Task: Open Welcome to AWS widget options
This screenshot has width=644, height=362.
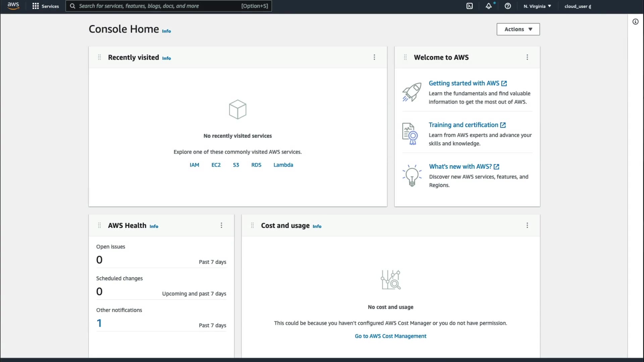Action: [x=527, y=57]
